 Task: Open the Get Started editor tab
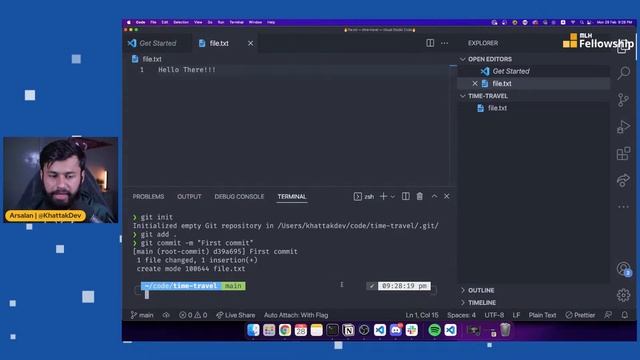158,43
